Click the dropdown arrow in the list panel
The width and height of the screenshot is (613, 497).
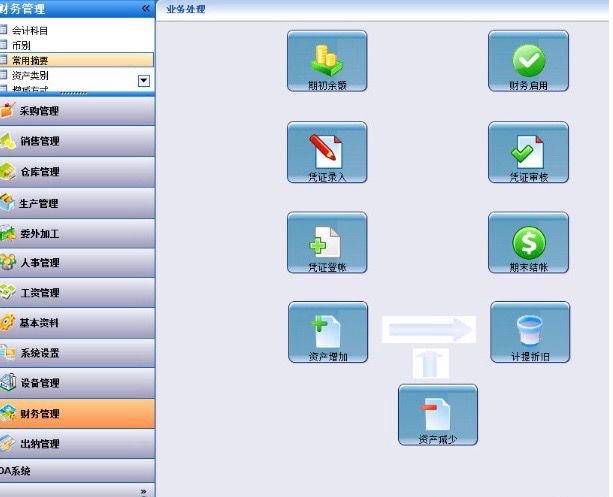(x=144, y=81)
